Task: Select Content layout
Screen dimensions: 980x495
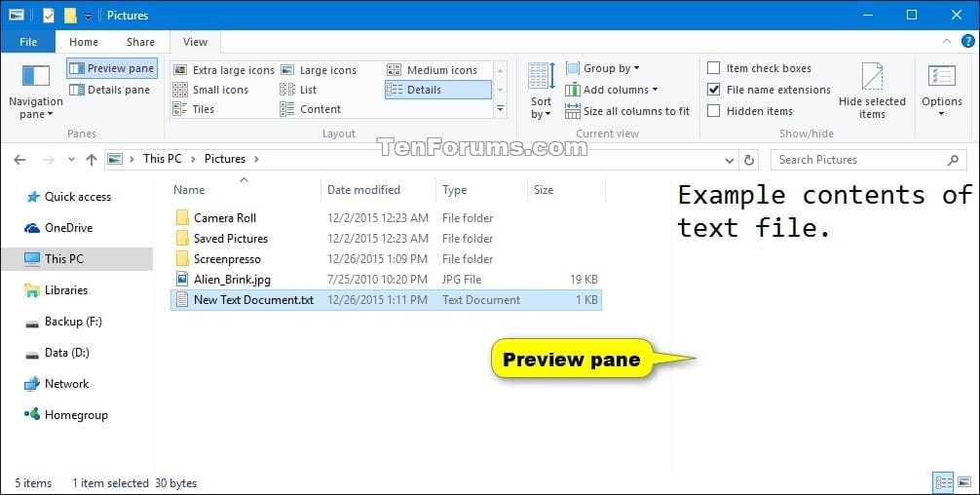Action: 311,109
